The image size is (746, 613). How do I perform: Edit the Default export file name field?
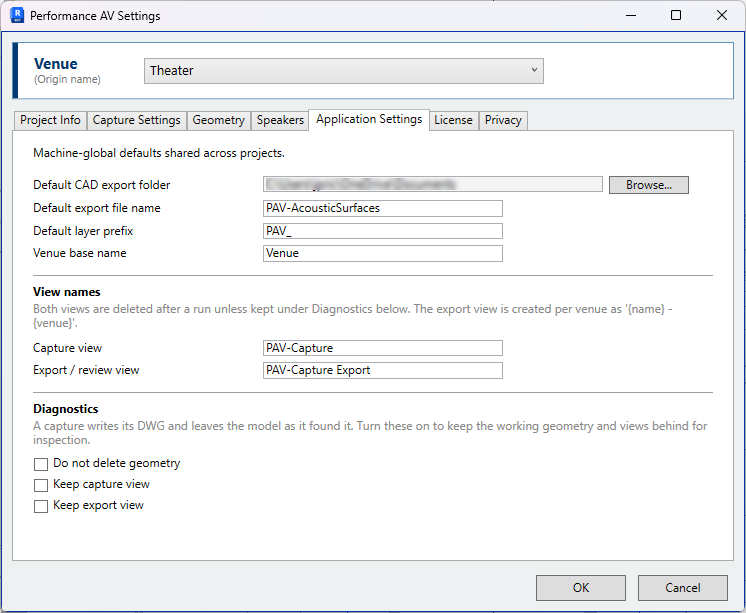click(383, 208)
